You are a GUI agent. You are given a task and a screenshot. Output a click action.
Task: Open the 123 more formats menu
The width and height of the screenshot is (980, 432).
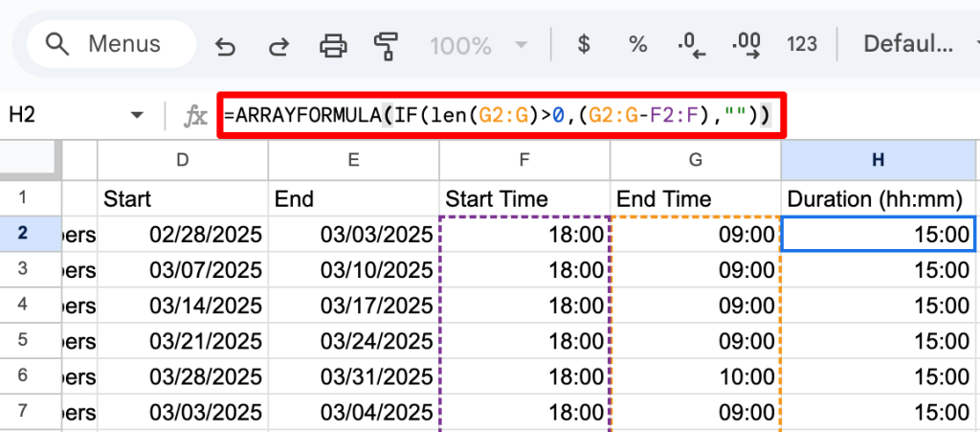(802, 44)
